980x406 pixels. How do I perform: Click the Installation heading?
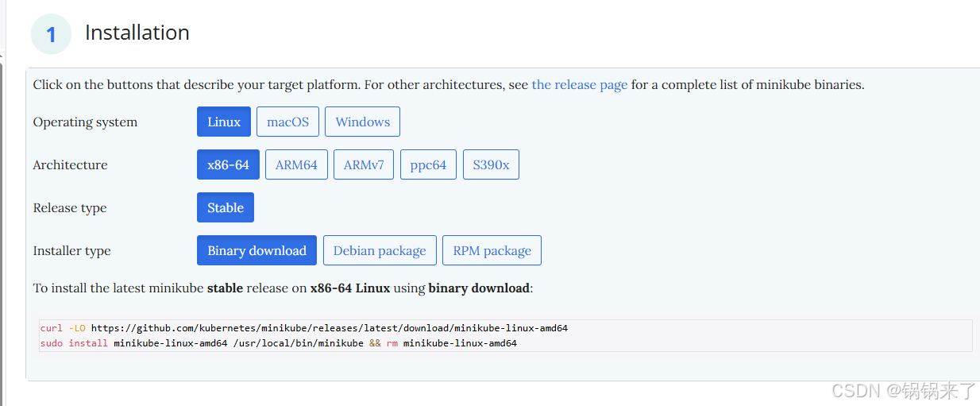pyautogui.click(x=137, y=33)
